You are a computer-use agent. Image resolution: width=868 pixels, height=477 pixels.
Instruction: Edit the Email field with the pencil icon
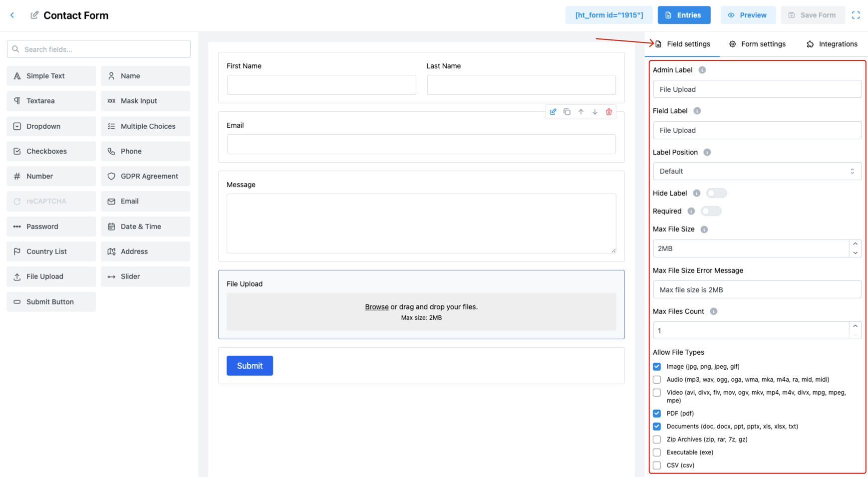click(553, 112)
